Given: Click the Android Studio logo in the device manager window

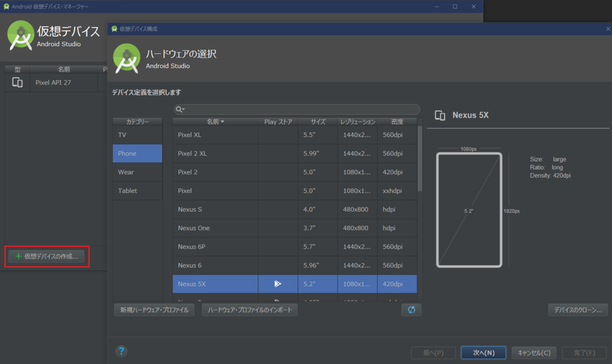Looking at the screenshot, I should click(21, 35).
